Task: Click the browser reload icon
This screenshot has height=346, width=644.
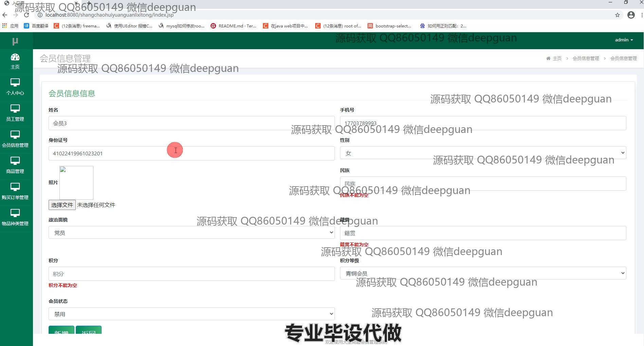Action: coord(26,15)
